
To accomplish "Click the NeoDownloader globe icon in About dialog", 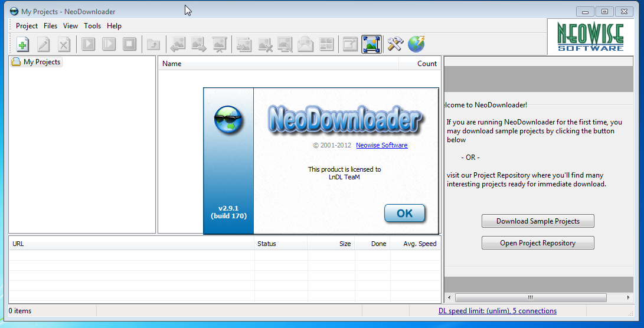I will click(228, 119).
